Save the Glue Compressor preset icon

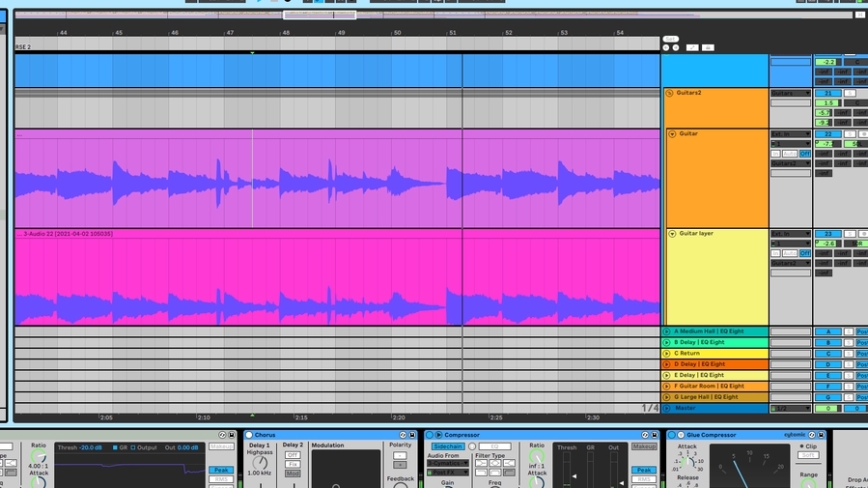pos(821,435)
